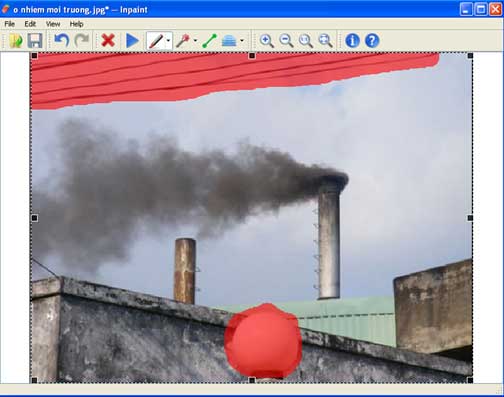Open the File menu
504x397 pixels.
[x=9, y=24]
